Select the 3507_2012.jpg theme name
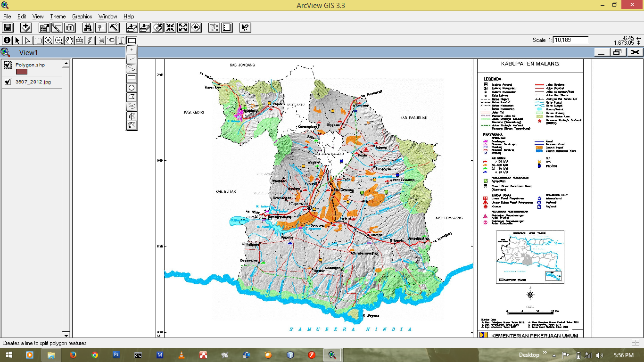Viewport: 644px width, 362px height. point(33,82)
